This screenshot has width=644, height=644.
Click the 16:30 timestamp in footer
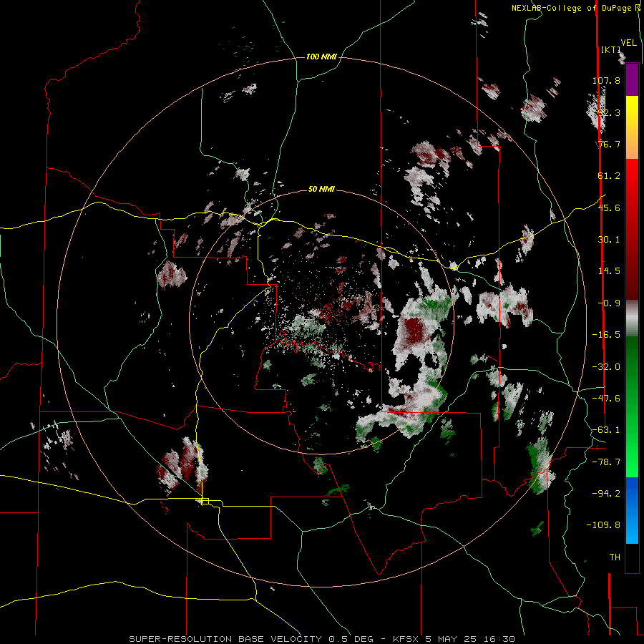499,639
